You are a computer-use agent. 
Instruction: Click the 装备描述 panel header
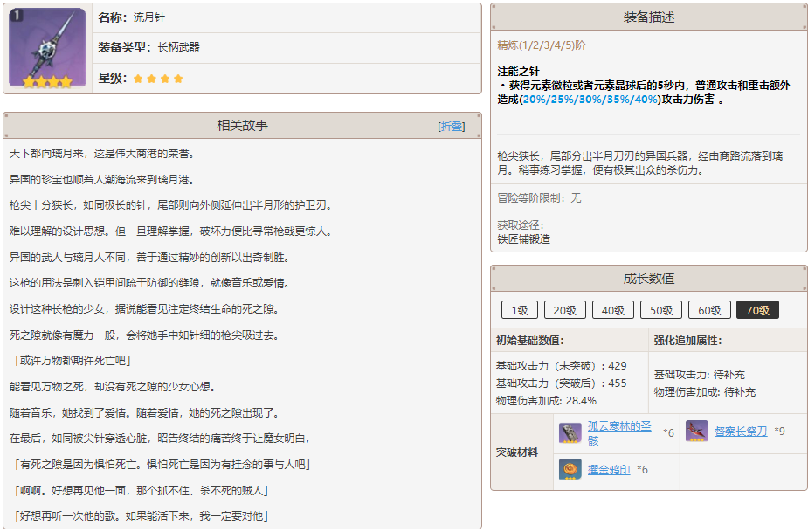pyautogui.click(x=649, y=17)
